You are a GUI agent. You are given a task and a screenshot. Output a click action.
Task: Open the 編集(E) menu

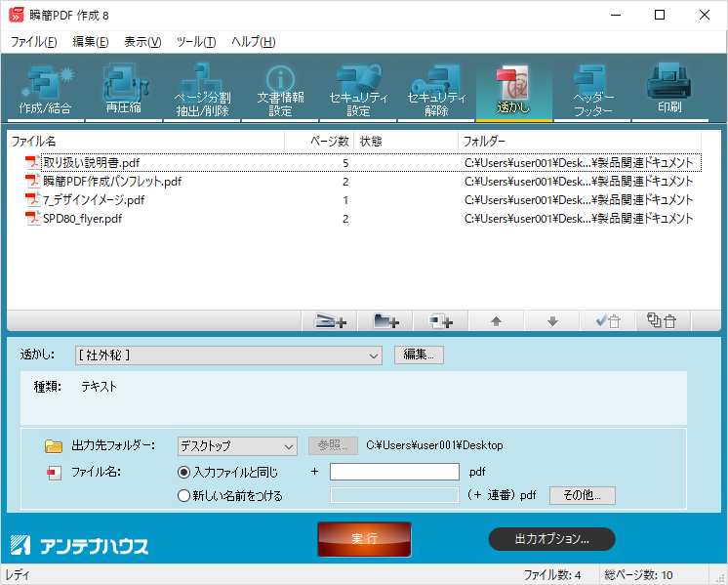pyautogui.click(x=91, y=42)
